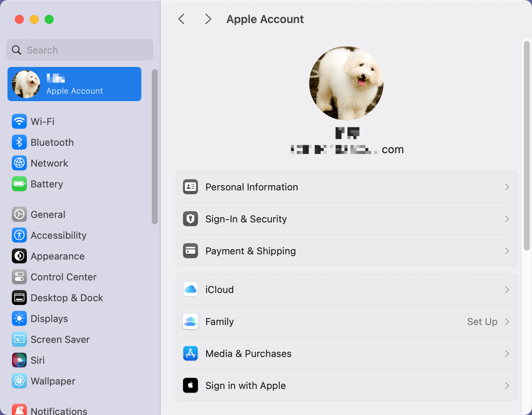Select Wi-Fi label in sidebar
532x415 pixels.
42,122
